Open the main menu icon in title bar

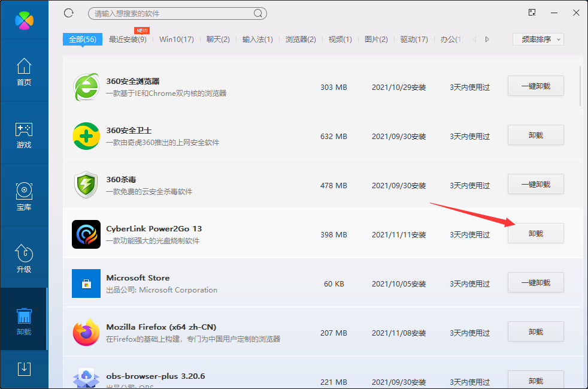532,13
